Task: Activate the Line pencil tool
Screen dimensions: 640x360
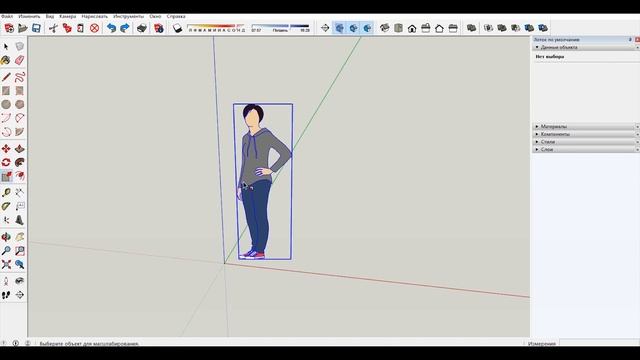Action: [x=6, y=77]
